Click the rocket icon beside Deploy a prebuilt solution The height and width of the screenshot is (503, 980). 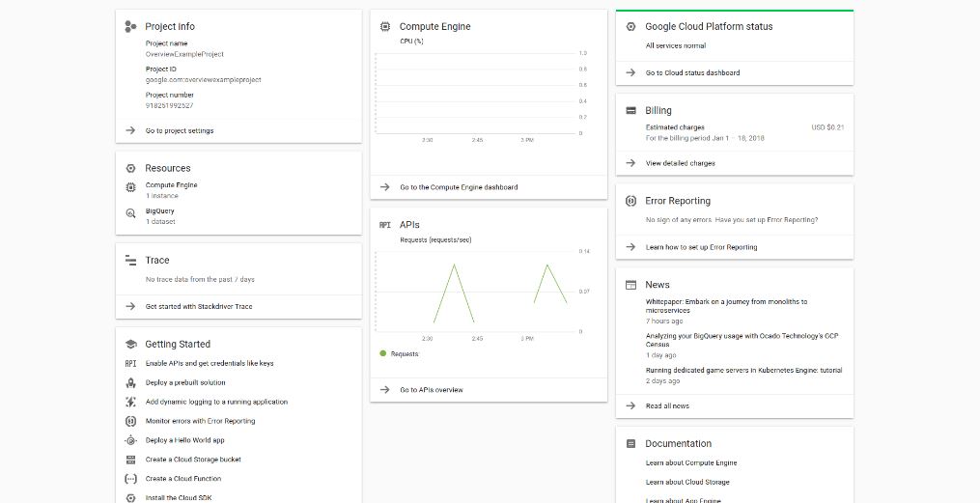130,382
